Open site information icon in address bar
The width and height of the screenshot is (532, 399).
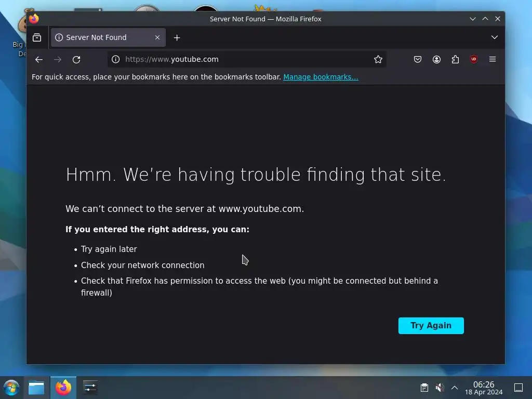(x=116, y=59)
